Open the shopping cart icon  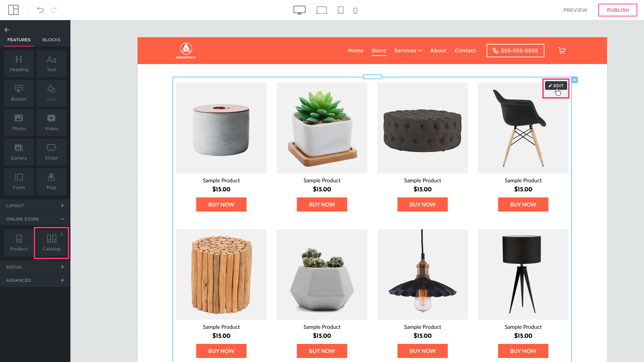click(562, 51)
